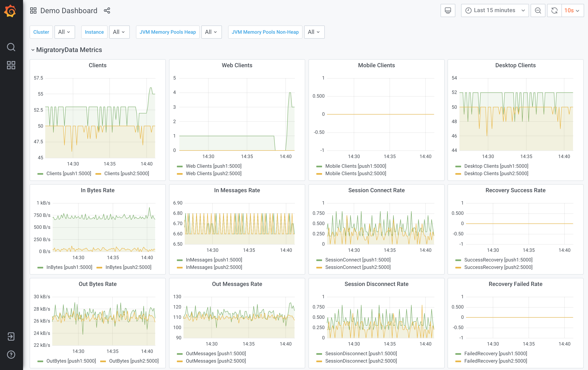Click the green InMessages [push1:5000] color swatch
The height and width of the screenshot is (370, 588).
click(180, 260)
